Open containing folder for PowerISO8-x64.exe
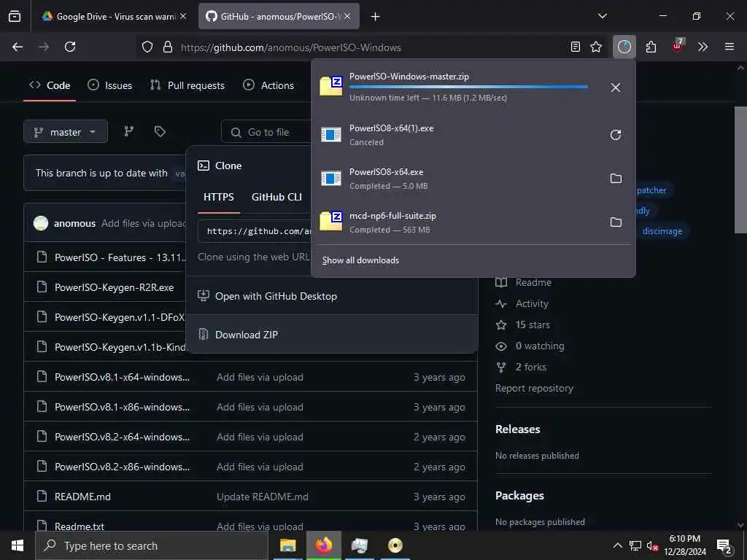The width and height of the screenshot is (747, 560). click(x=616, y=179)
